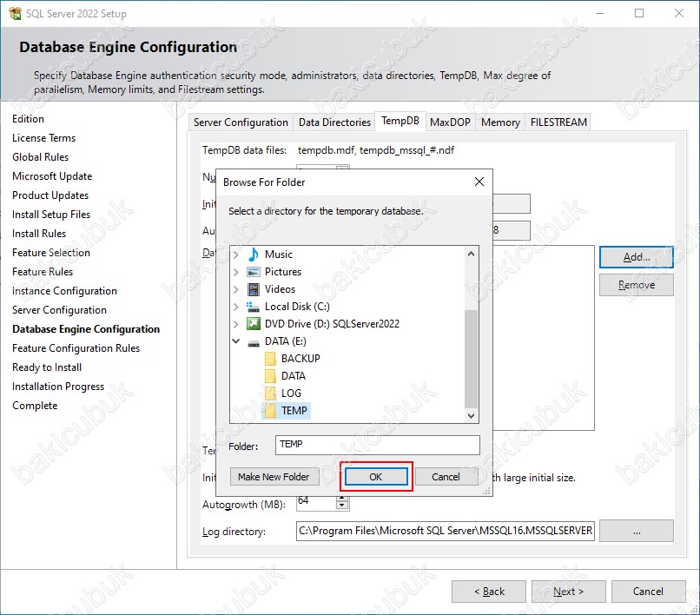The image size is (700, 615).
Task: Click the Microsoft Update sidebar step
Action: [x=52, y=176]
